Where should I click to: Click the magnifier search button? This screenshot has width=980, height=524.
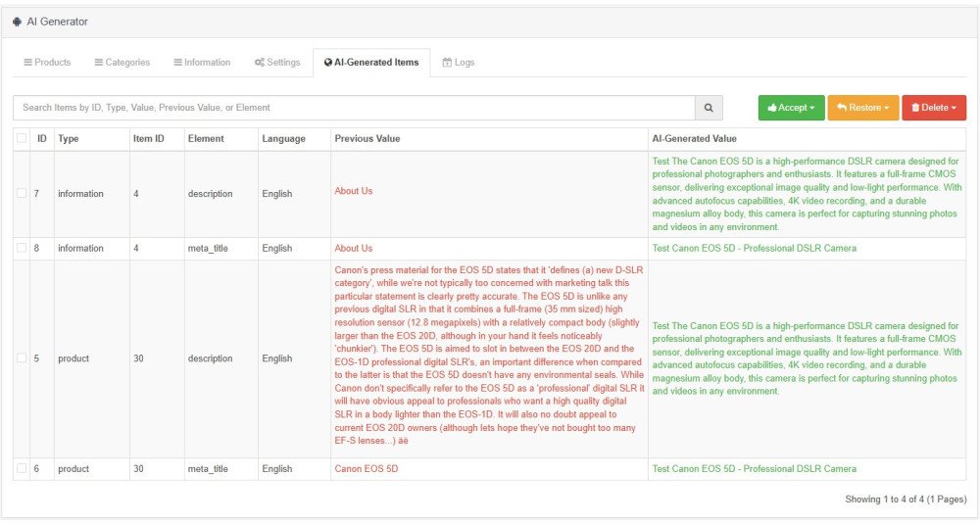point(709,108)
